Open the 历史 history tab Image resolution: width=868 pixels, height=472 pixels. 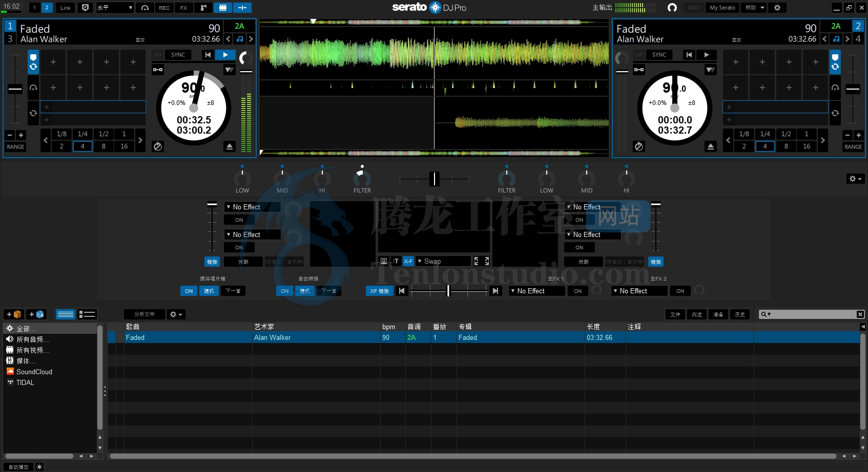(740, 314)
